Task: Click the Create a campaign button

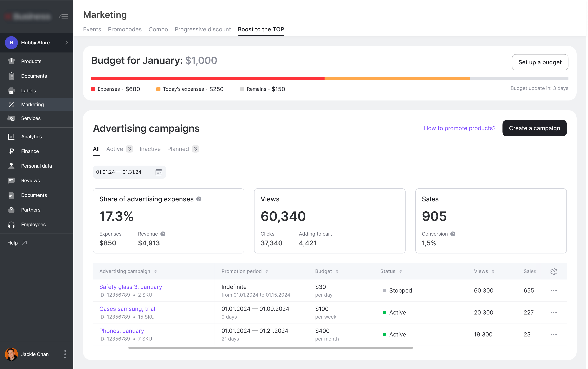Action: tap(534, 128)
